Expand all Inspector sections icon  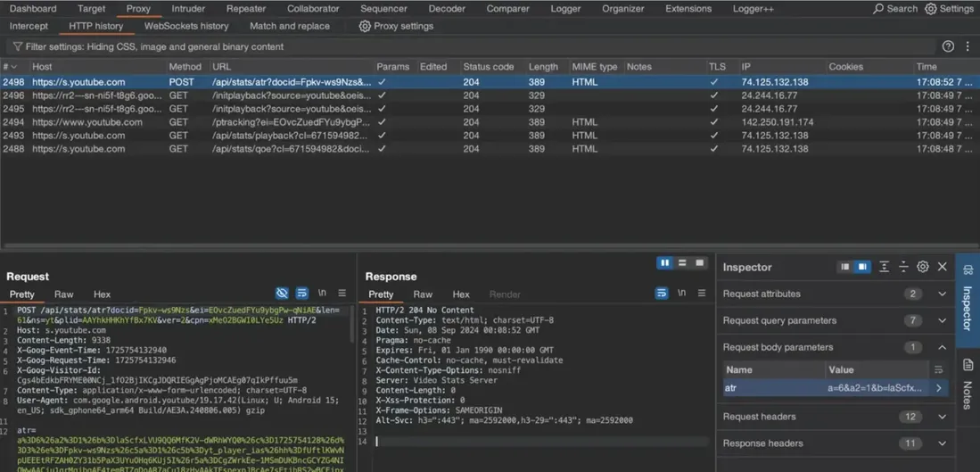click(884, 267)
